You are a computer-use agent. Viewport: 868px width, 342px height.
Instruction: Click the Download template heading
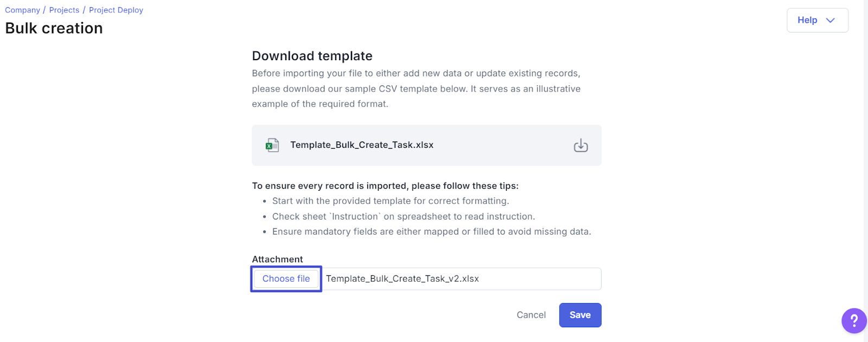coord(312,56)
